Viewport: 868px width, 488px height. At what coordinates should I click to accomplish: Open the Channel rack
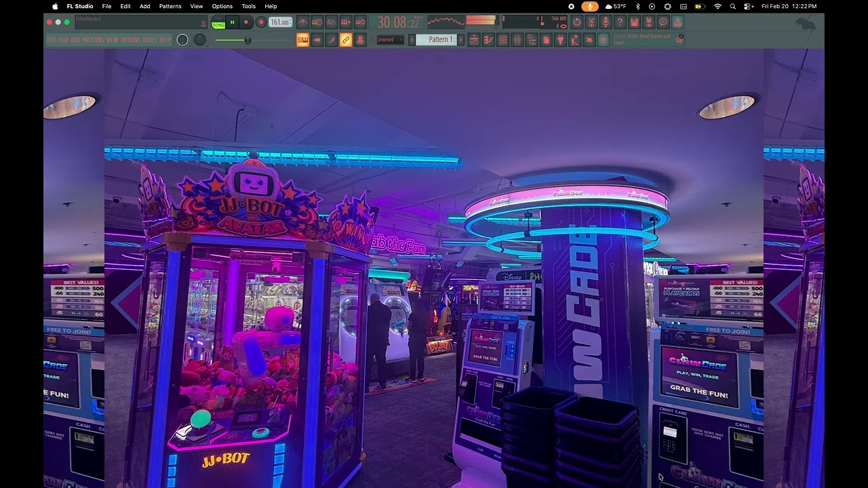[x=502, y=39]
